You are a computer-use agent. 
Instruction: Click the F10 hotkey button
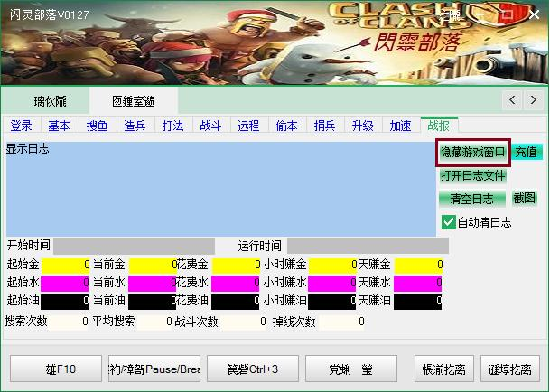click(56, 369)
